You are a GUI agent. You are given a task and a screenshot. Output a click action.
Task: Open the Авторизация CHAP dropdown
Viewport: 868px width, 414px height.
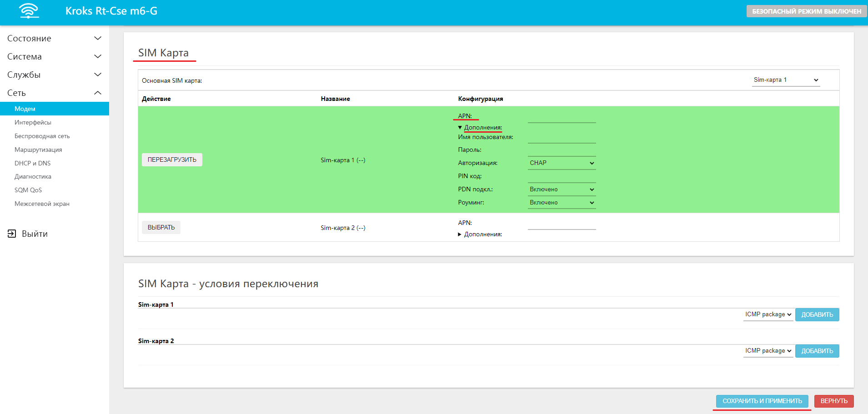tap(562, 163)
